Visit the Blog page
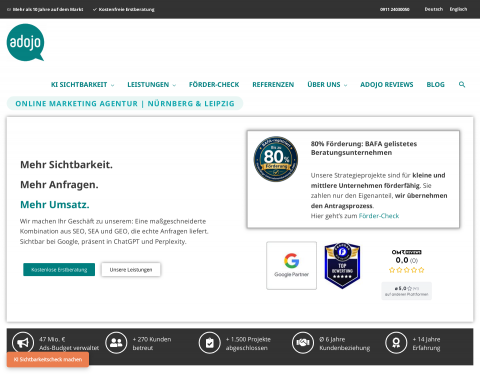The width and height of the screenshot is (480, 374). pos(435,85)
